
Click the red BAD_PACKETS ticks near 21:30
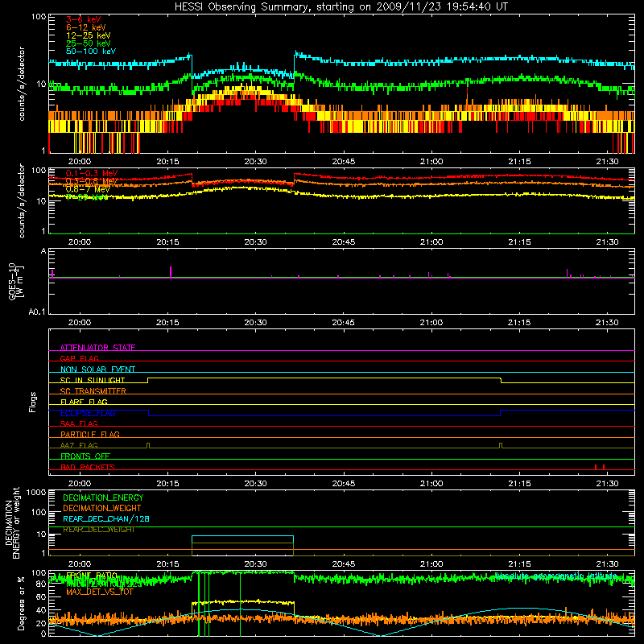pyautogui.click(x=600, y=467)
